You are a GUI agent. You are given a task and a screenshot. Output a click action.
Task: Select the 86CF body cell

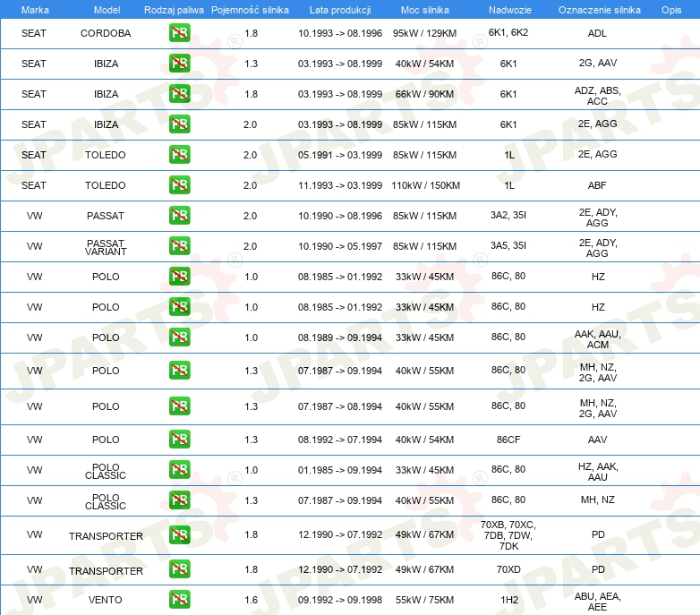click(508, 440)
